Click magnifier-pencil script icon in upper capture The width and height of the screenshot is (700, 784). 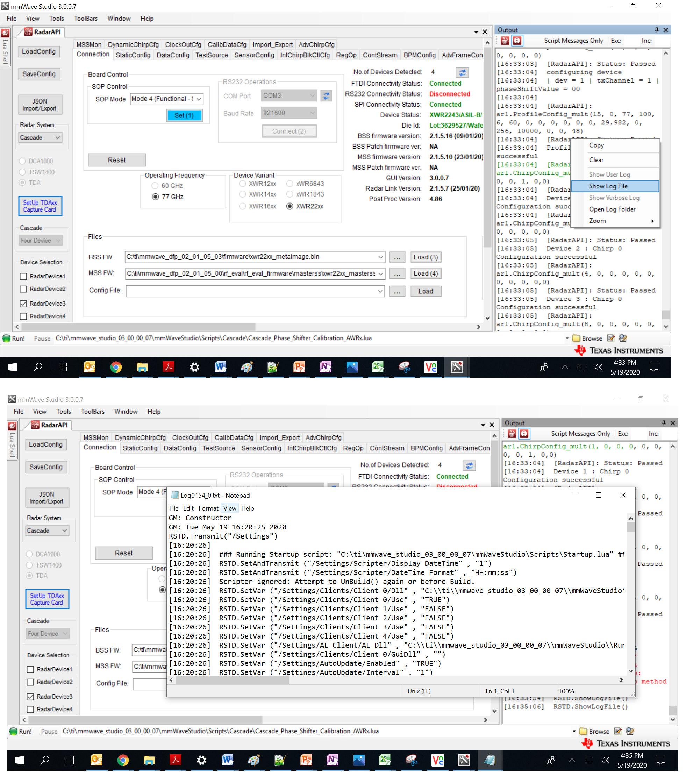click(x=623, y=338)
